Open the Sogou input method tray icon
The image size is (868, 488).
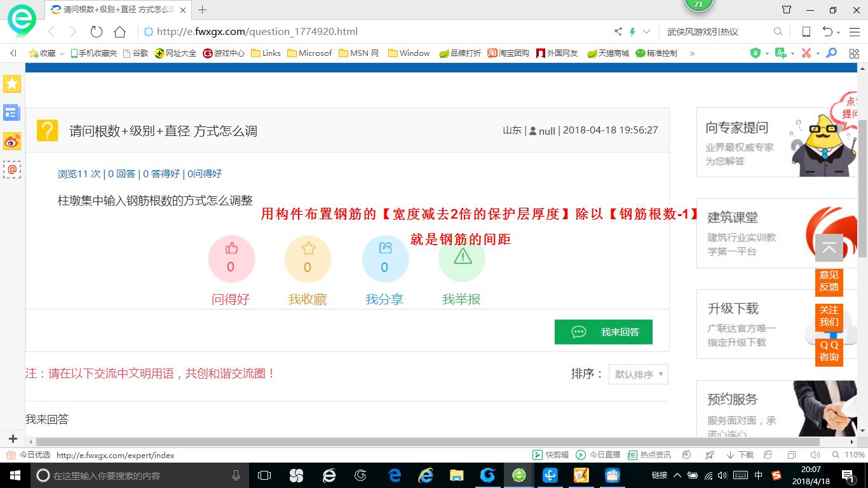pyautogui.click(x=776, y=475)
